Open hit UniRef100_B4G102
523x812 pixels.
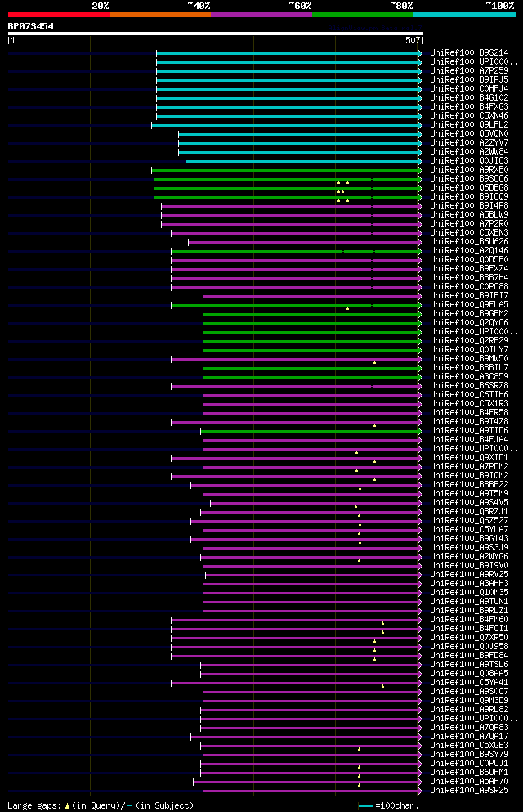click(x=469, y=97)
